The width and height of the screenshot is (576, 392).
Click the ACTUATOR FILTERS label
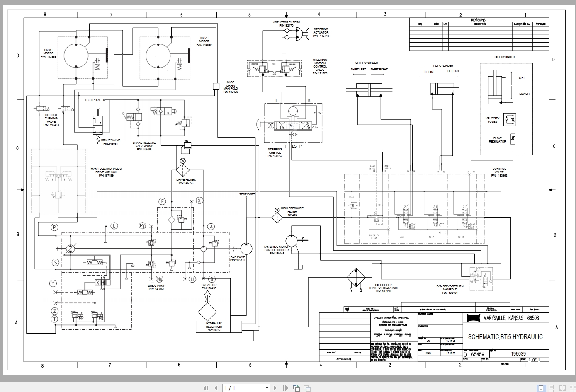pyautogui.click(x=287, y=24)
